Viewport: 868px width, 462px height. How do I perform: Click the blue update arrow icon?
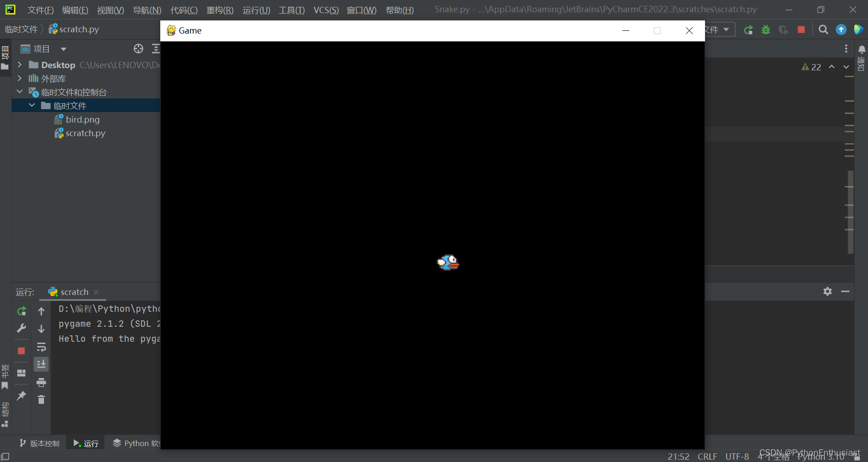tap(841, 30)
